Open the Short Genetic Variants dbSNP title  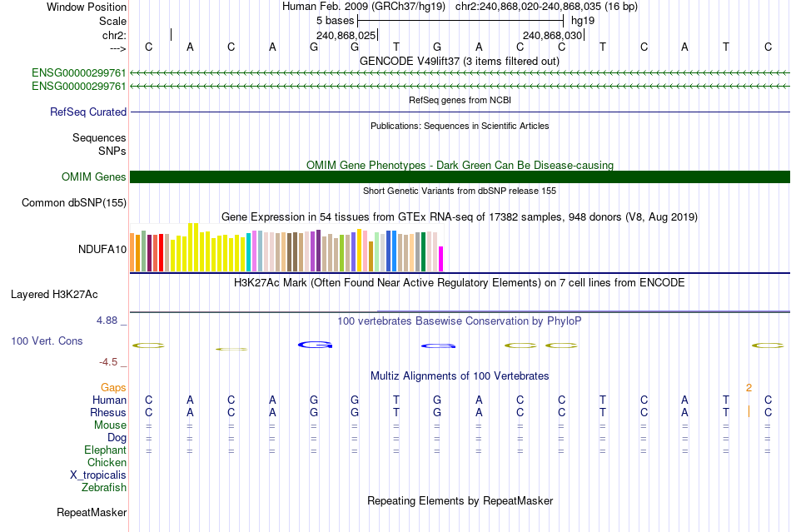[x=460, y=191]
